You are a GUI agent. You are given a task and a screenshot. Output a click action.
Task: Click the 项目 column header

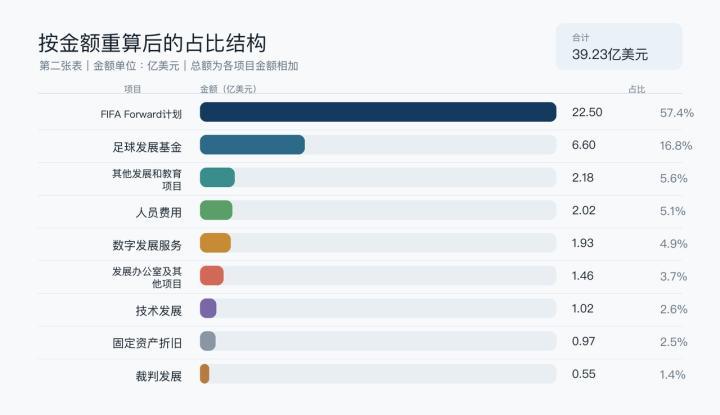click(x=133, y=89)
